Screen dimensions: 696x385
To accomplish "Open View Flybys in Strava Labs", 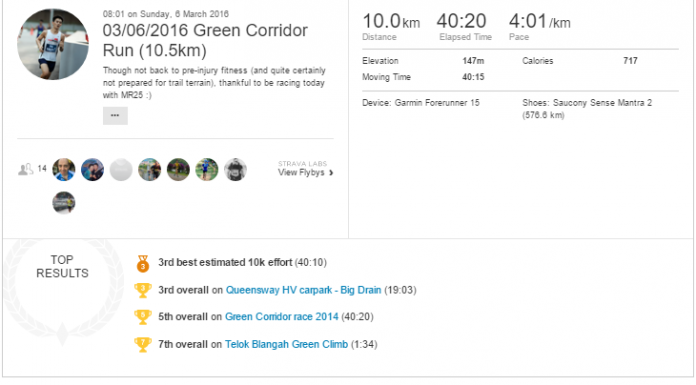I will click(301, 173).
